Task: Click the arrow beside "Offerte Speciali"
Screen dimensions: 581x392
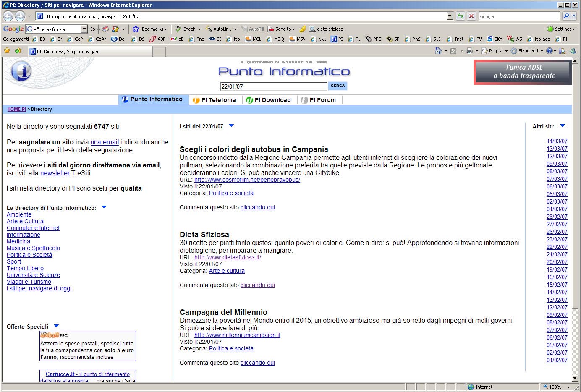Action: tap(56, 326)
